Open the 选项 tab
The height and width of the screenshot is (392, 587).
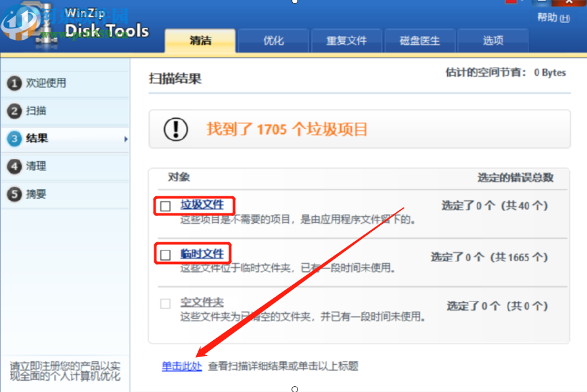[493, 40]
